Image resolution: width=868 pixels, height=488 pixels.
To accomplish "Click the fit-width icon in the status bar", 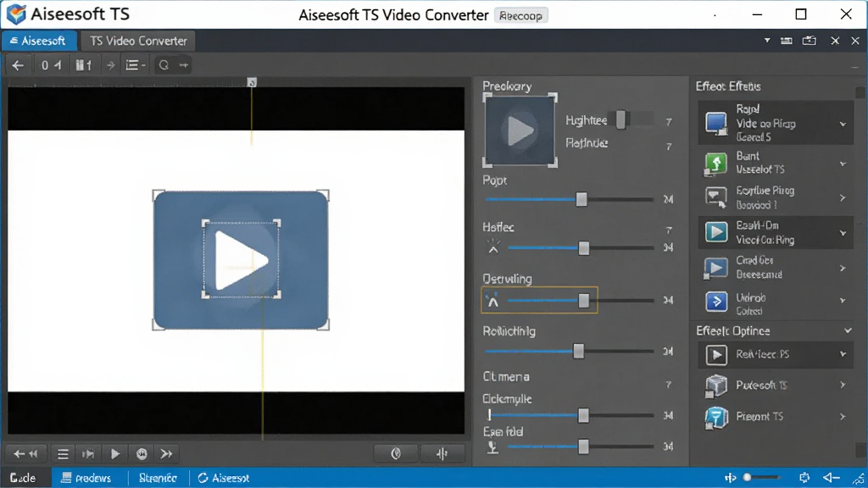I will [x=731, y=478].
